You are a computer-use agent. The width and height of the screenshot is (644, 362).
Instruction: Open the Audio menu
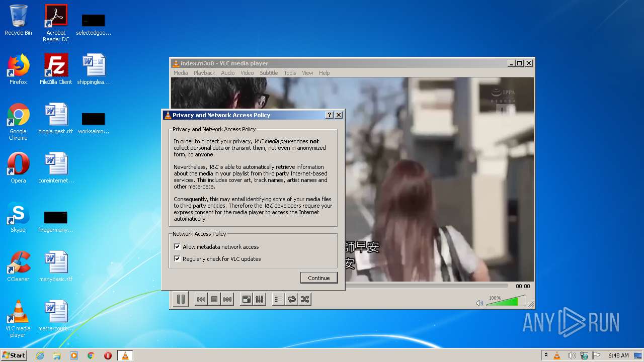(228, 73)
